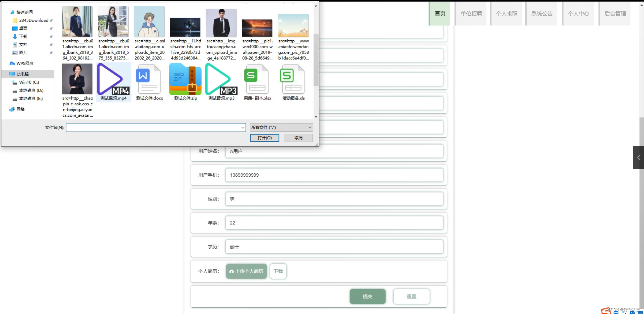Click the 上传个人简历 upload button

(246, 271)
